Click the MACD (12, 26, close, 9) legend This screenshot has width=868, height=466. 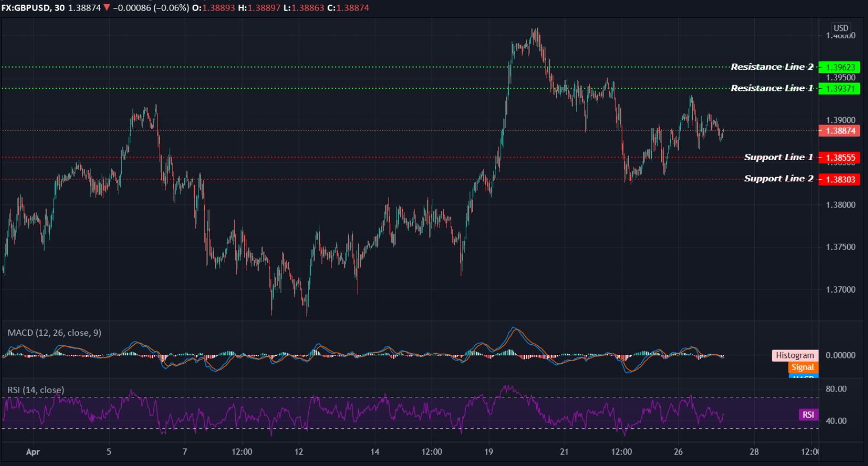54,333
